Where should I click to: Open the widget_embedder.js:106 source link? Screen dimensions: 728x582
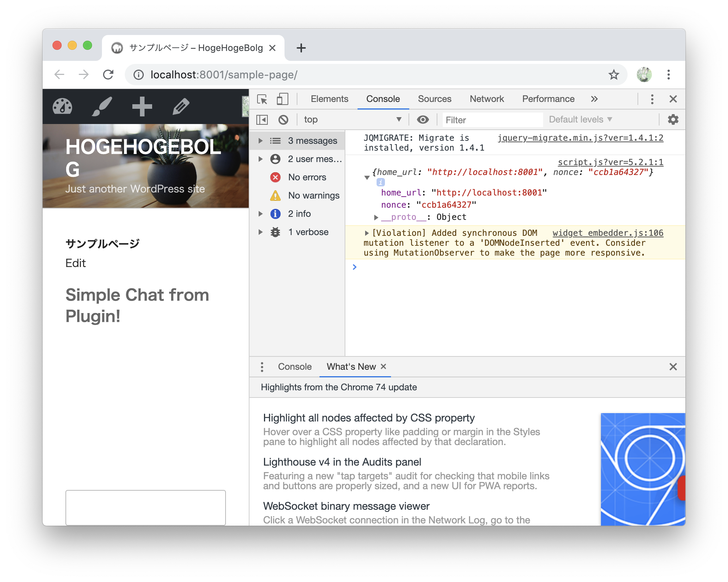click(607, 233)
